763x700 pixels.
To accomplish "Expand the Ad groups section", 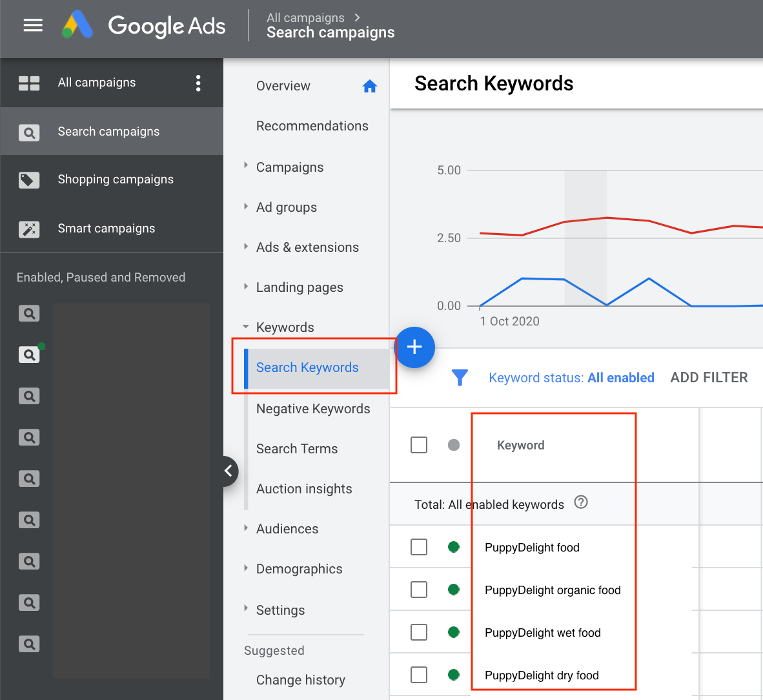I will [246, 207].
